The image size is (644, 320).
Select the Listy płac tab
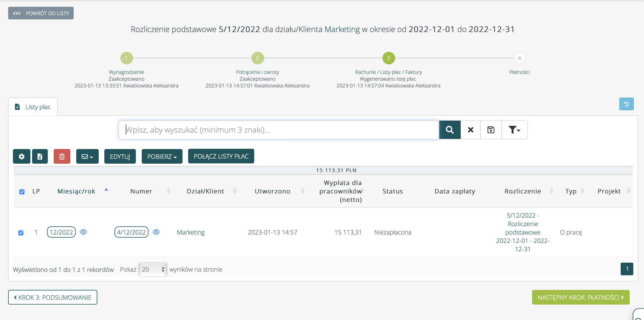(33, 107)
